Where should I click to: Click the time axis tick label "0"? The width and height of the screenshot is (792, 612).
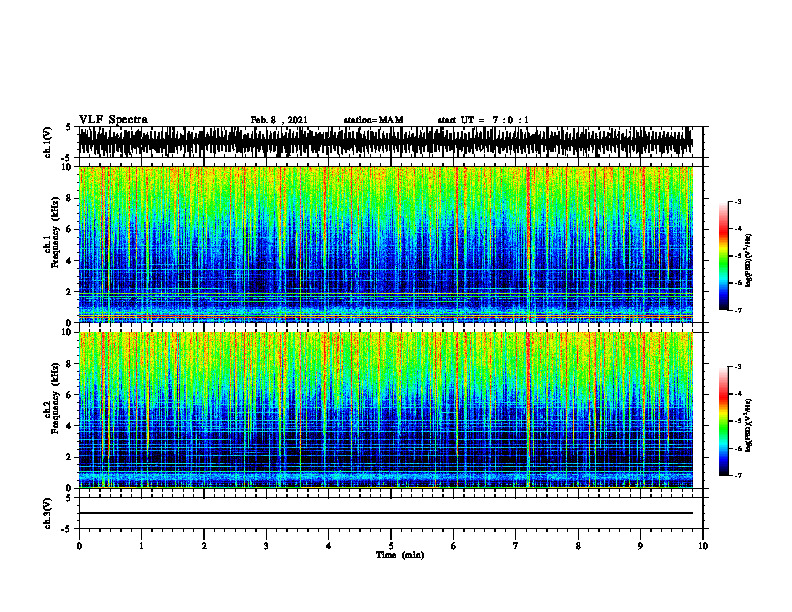[79, 546]
